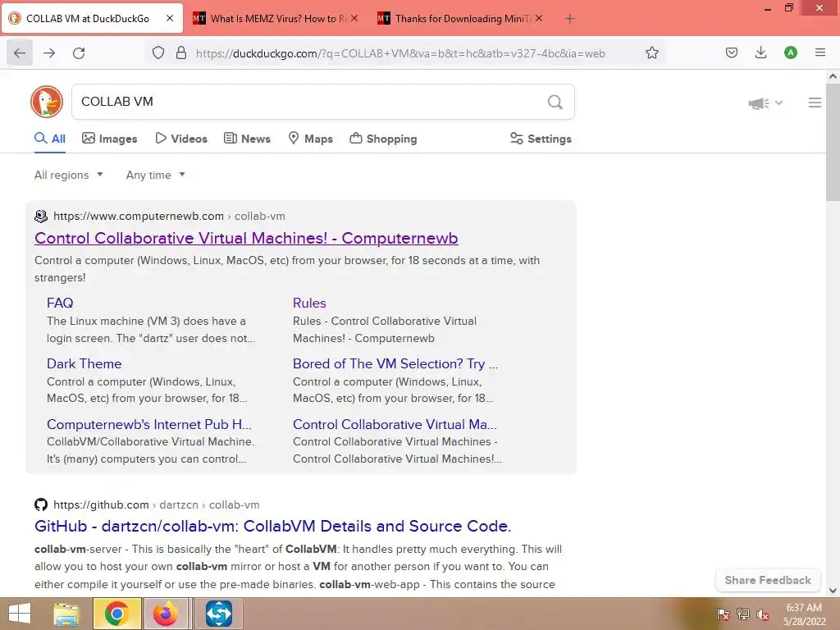Click the forward navigation arrow
Image resolution: width=840 pixels, height=630 pixels.
(49, 53)
